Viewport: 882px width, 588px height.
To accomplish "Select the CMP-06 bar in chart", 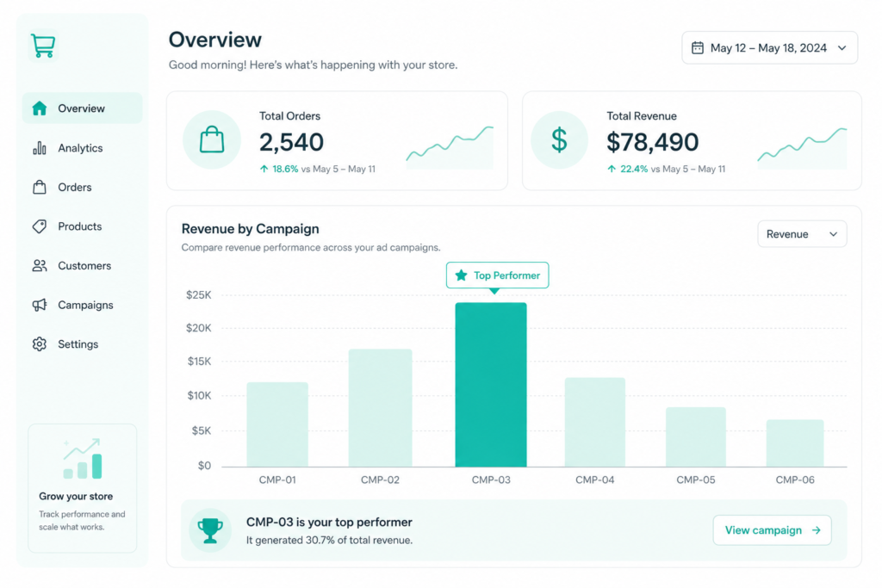I will tap(795, 443).
